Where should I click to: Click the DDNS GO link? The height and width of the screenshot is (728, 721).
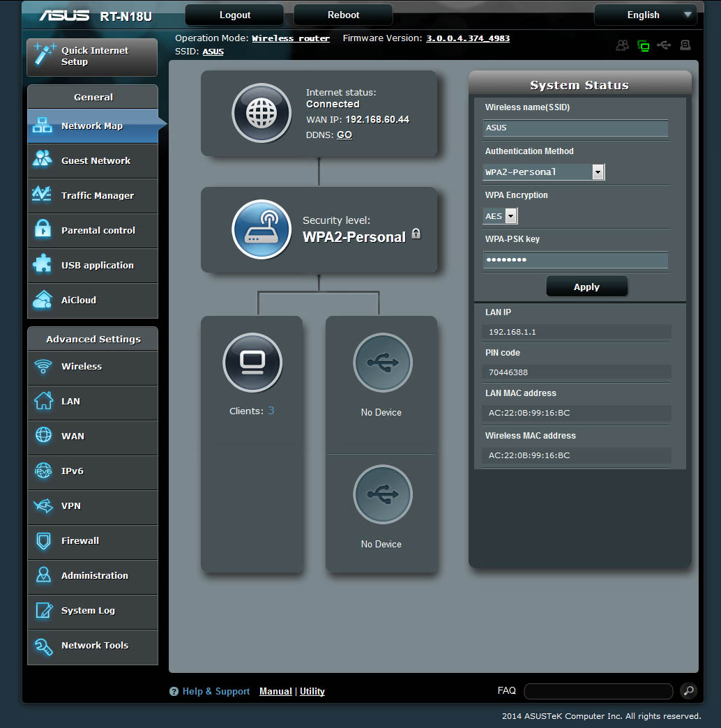pos(344,135)
